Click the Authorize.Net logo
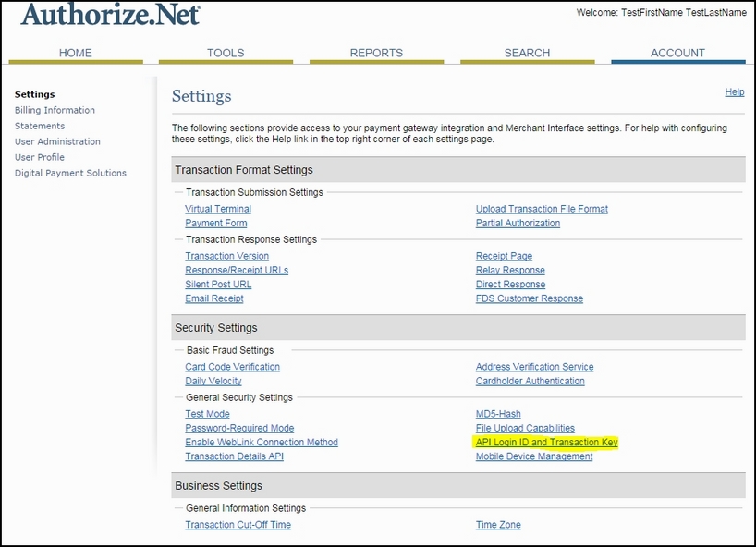Image resolution: width=756 pixels, height=547 pixels. pos(111,15)
